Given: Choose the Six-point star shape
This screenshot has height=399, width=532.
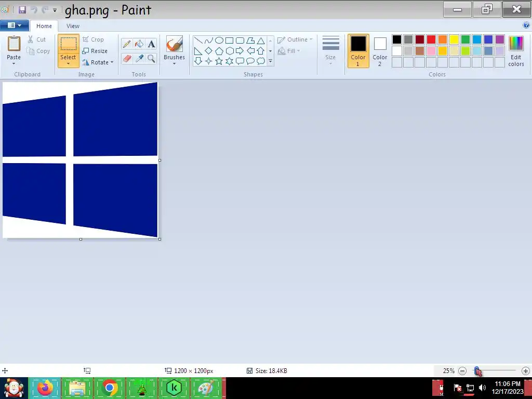Looking at the screenshot, I should [x=230, y=61].
